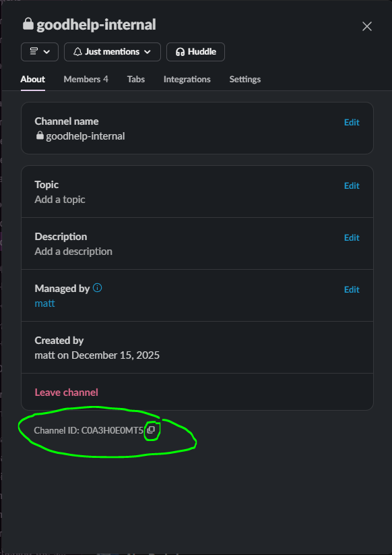Copy the Channel ID using the copy icon
This screenshot has height=555, width=392.
pos(152,430)
